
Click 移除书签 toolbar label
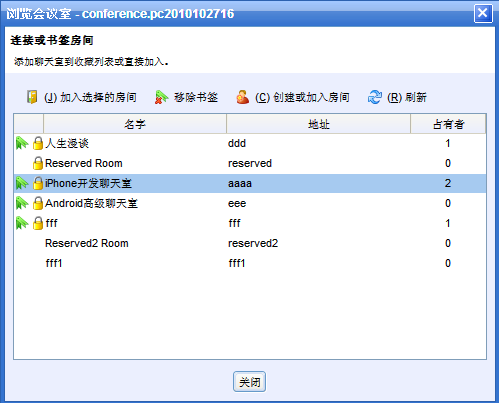click(196, 97)
